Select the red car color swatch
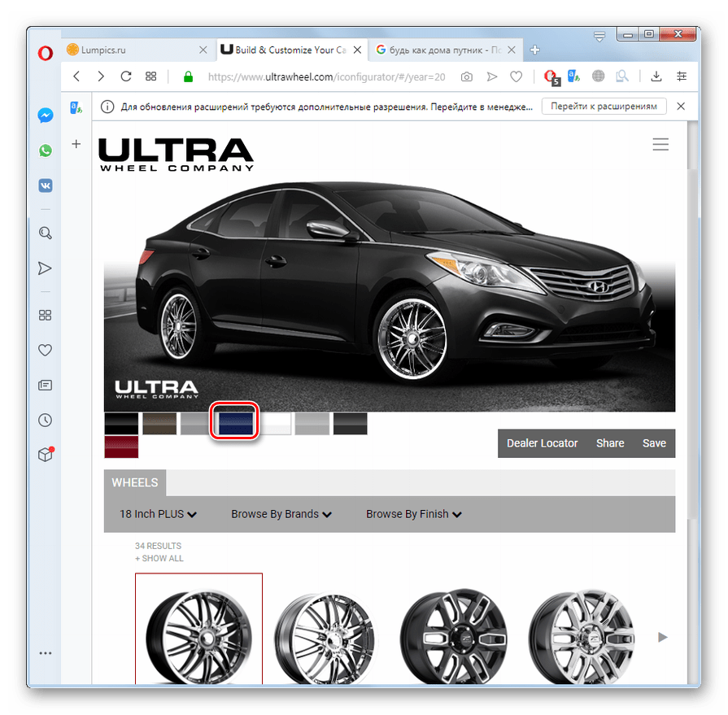Viewport: 728px width, 715px height. (x=121, y=448)
